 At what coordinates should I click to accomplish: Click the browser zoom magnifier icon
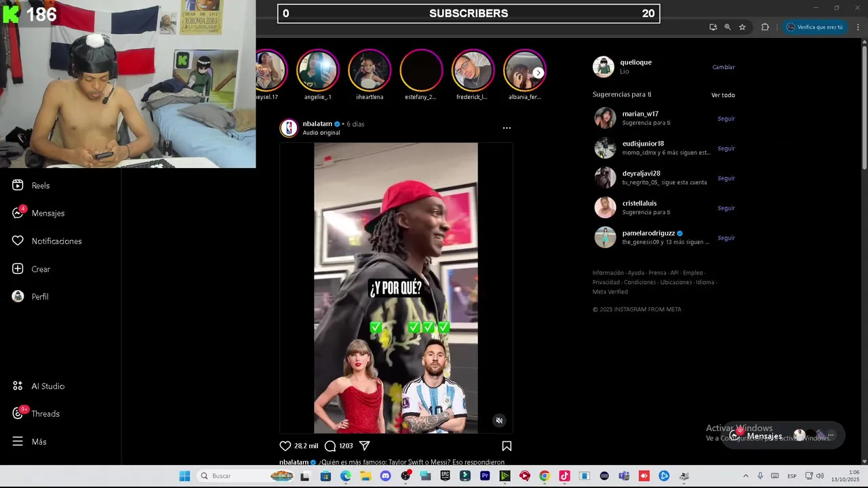728,27
